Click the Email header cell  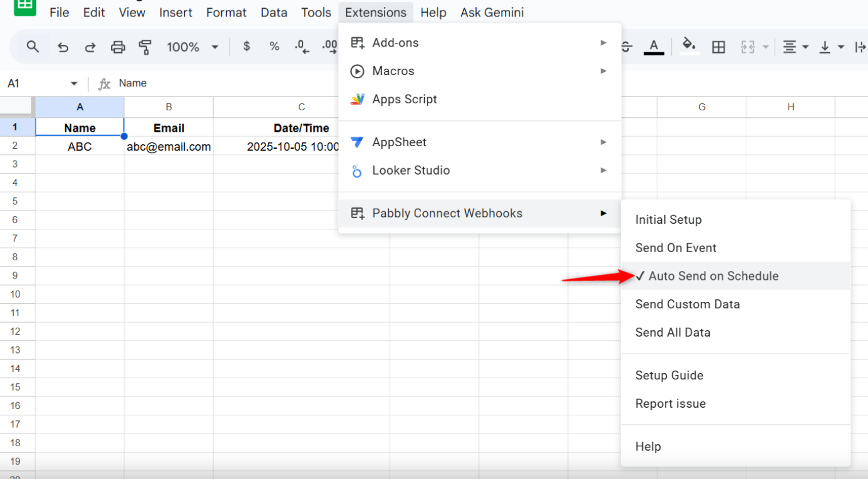click(169, 127)
